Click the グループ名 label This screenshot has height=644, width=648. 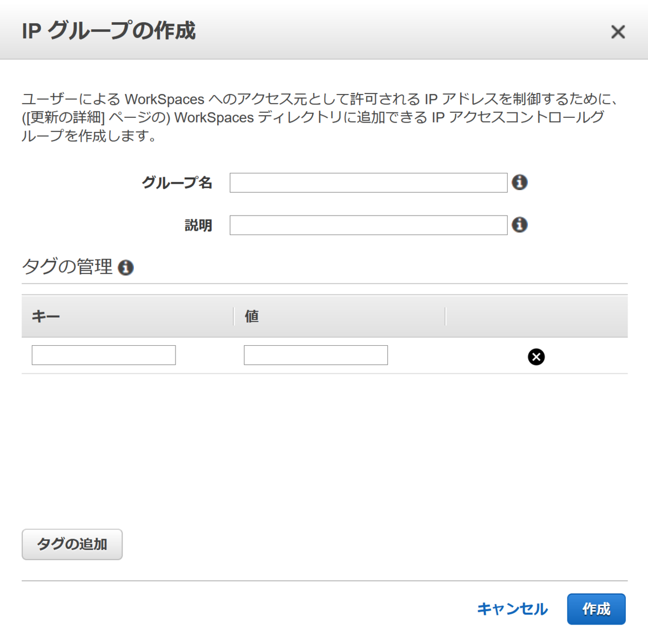pos(177,183)
